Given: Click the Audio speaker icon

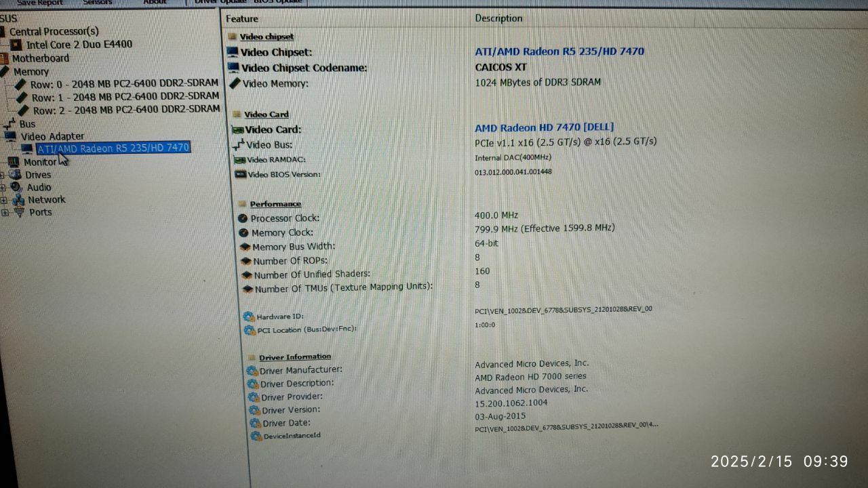Looking at the screenshot, I should point(16,187).
